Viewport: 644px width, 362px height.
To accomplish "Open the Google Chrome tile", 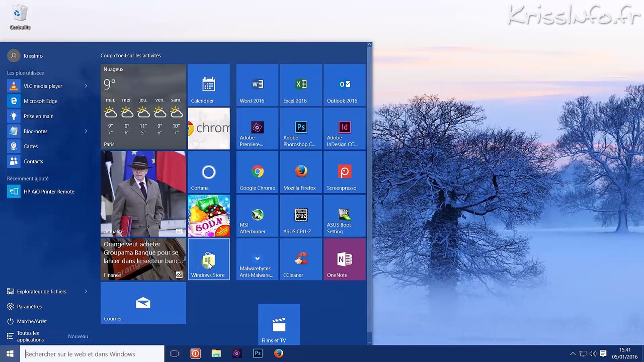I will [x=257, y=172].
